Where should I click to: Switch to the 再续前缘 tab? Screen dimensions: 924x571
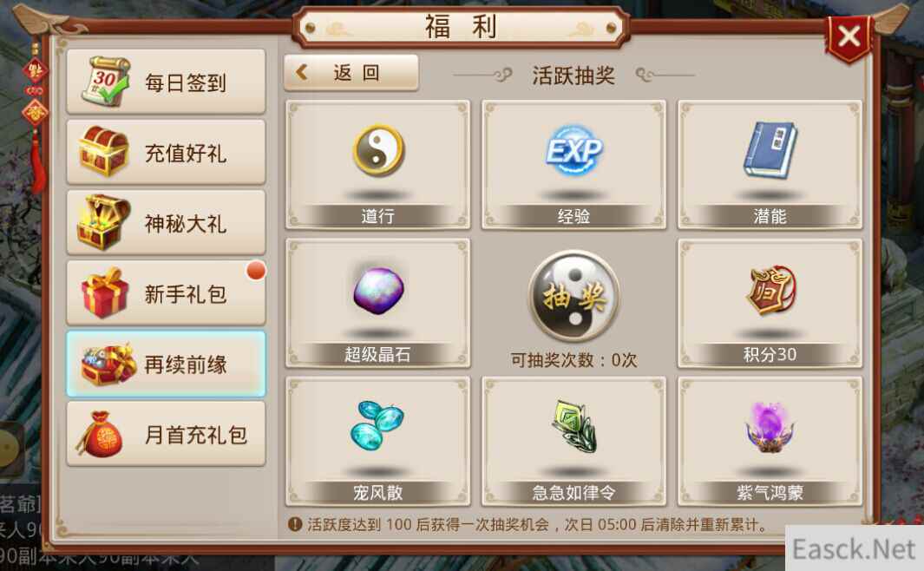[167, 364]
